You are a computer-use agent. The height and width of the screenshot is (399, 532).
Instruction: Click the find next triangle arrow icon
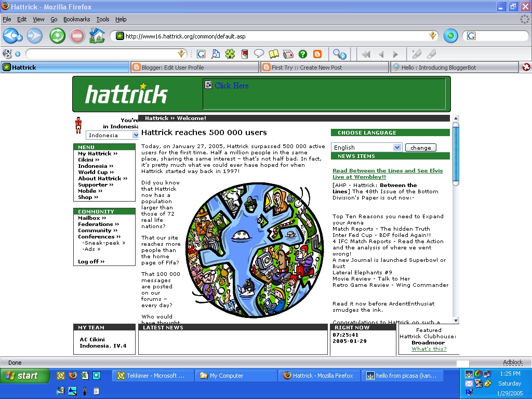click(395, 54)
